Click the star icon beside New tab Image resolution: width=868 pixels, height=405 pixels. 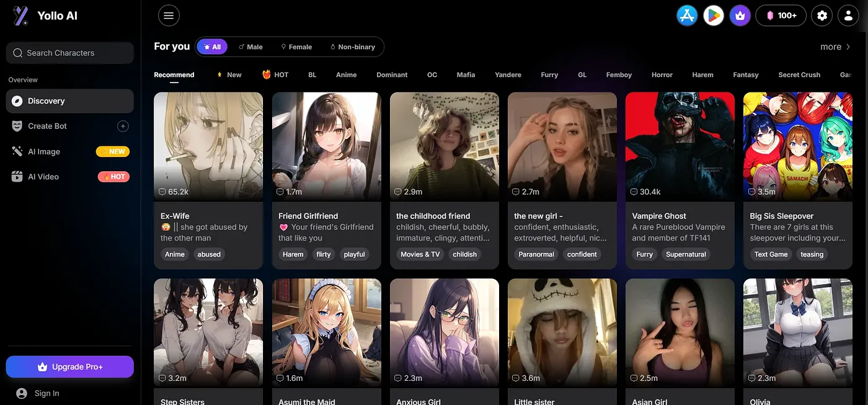coord(219,74)
